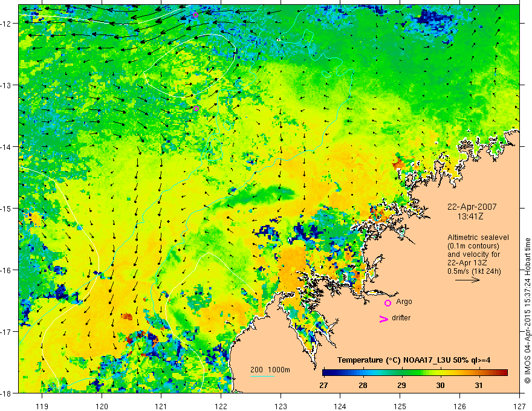The width and height of the screenshot is (532, 411).
Task: Click the 119 longitude axis label
Action: click(x=42, y=406)
